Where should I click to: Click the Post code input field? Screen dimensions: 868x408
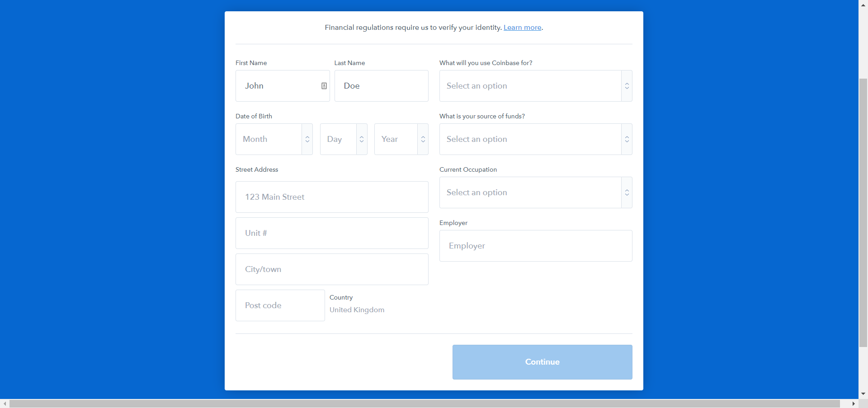pyautogui.click(x=280, y=305)
